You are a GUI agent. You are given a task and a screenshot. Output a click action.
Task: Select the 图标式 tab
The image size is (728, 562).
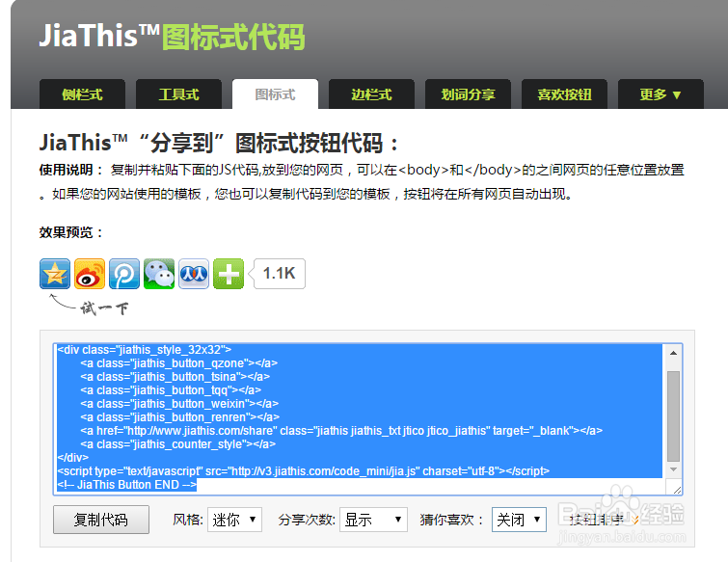[275, 94]
